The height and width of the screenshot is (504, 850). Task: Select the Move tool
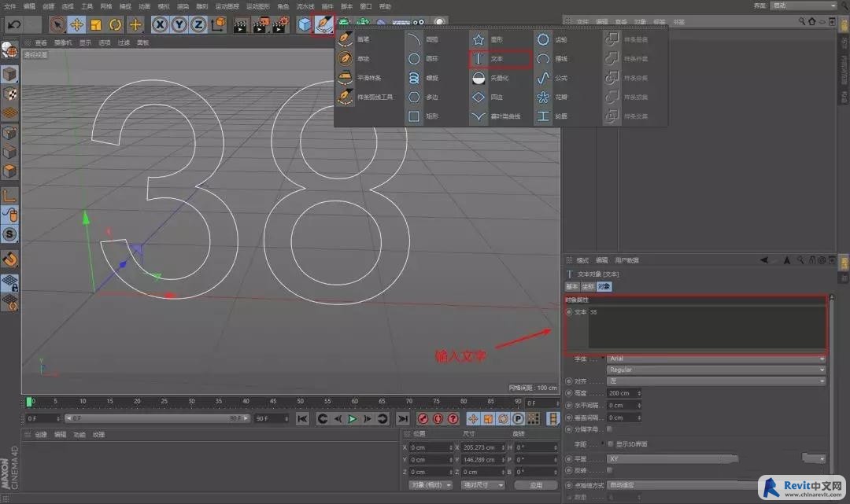[x=76, y=24]
